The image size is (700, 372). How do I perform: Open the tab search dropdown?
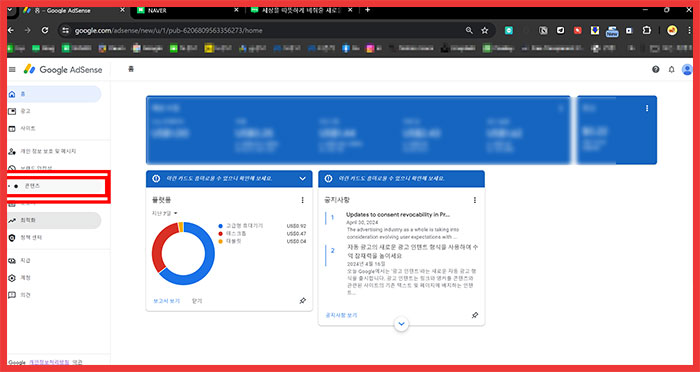click(x=10, y=10)
